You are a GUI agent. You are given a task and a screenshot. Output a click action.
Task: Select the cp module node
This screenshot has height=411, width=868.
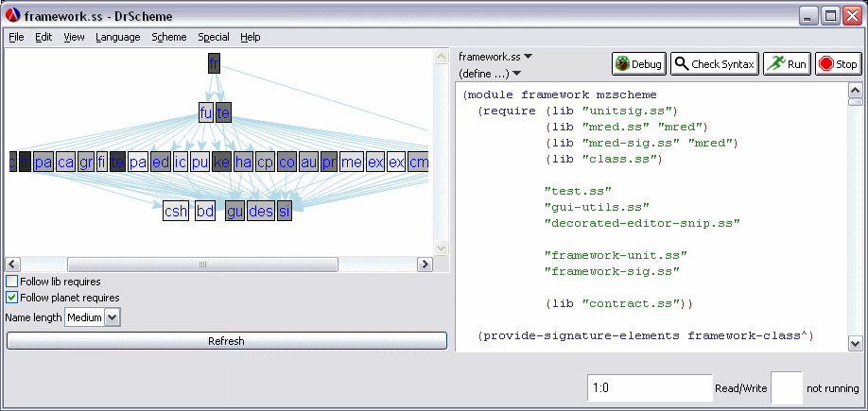click(265, 163)
